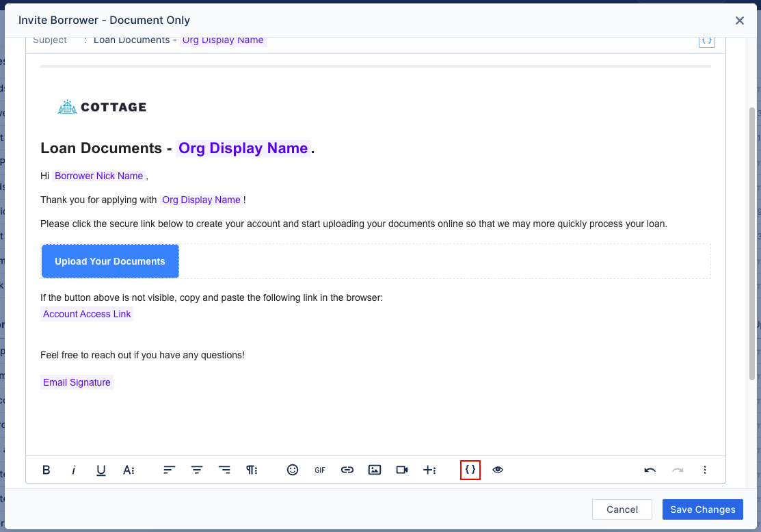Insert a video using the camera icon
The height and width of the screenshot is (532, 761).
[x=401, y=470]
